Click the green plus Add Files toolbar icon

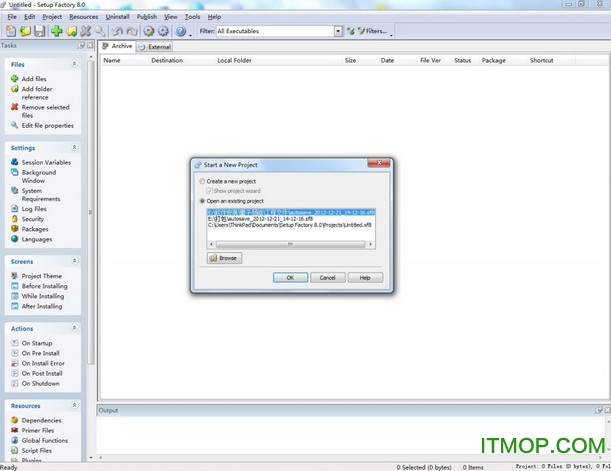pos(57,31)
